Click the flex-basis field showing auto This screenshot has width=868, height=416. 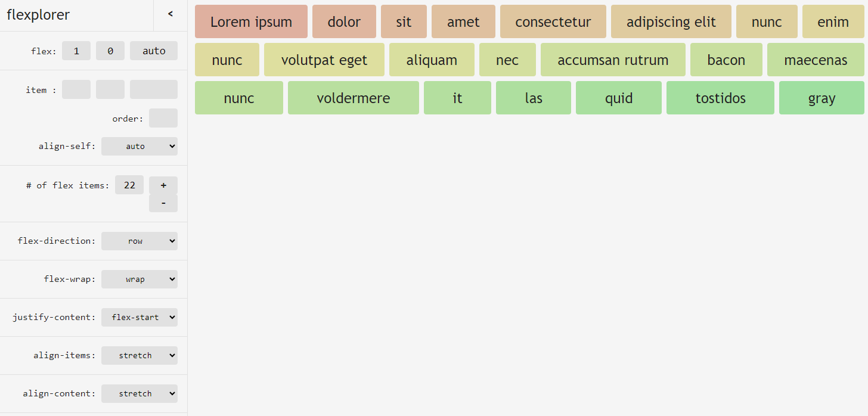(x=154, y=51)
